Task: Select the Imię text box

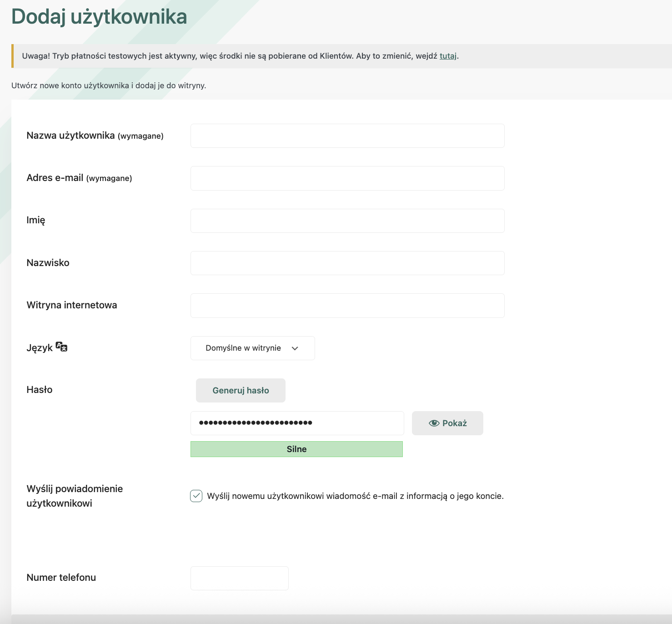Action: coord(347,221)
